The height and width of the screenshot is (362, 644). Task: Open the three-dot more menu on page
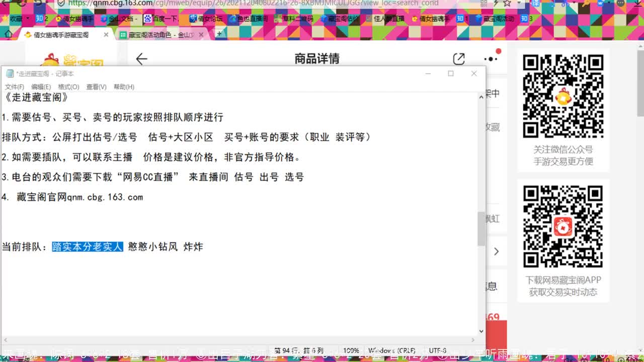491,58
